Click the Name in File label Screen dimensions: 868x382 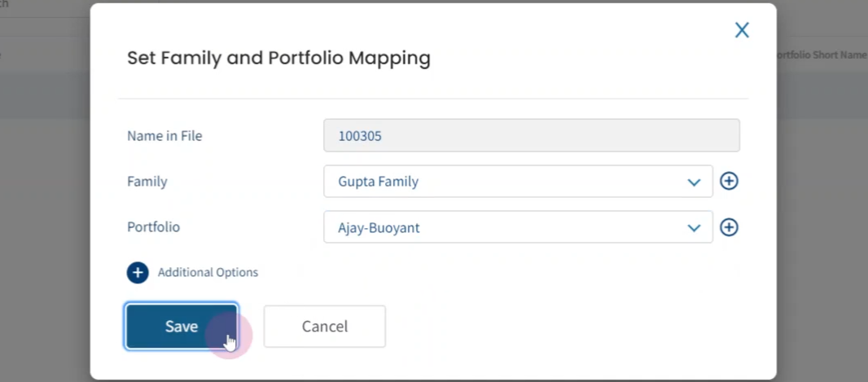pyautogui.click(x=164, y=136)
